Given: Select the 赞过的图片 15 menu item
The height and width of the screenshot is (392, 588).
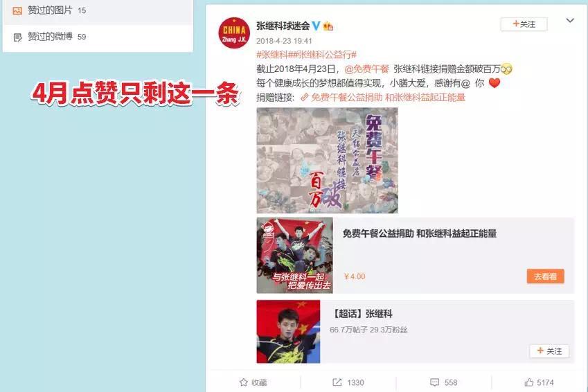Looking at the screenshot, I should [98, 10].
